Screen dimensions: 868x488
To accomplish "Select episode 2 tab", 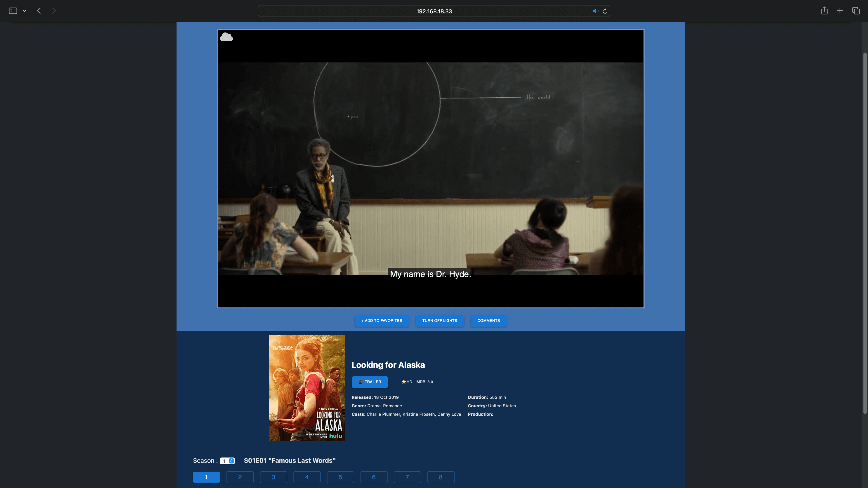I will (x=240, y=477).
